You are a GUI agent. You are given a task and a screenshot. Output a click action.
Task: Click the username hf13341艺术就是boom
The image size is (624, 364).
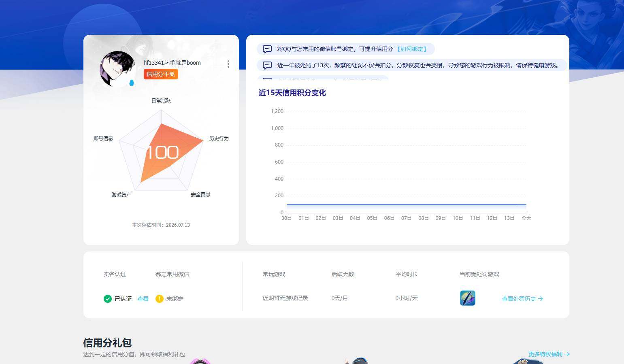click(172, 63)
